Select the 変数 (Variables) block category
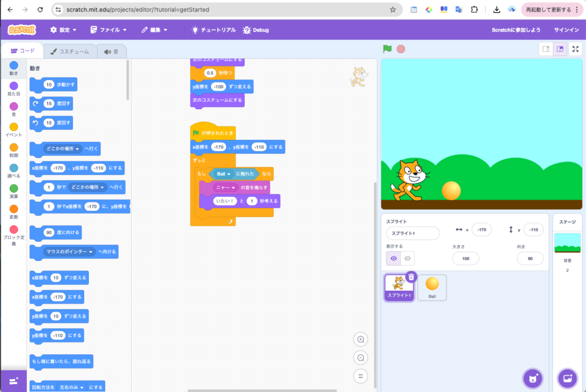Image resolution: width=586 pixels, height=392 pixels. pyautogui.click(x=14, y=212)
